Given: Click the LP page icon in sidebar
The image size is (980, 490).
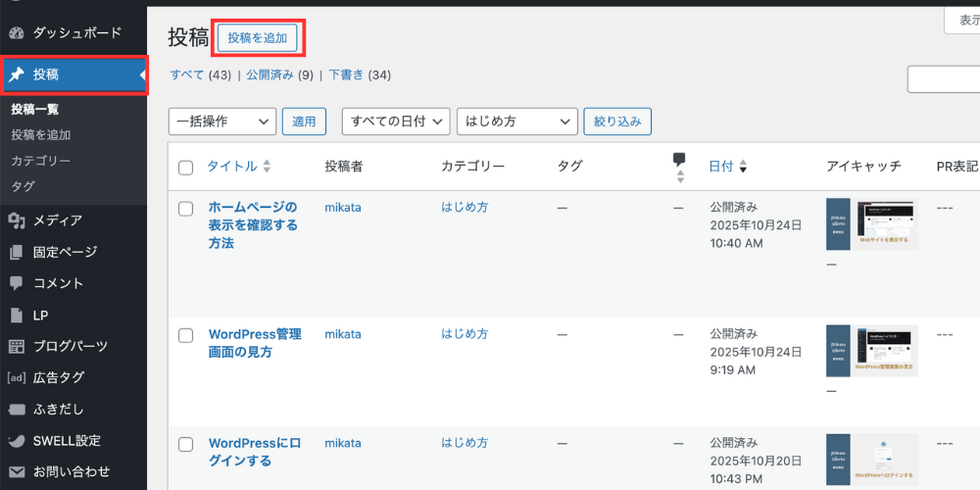Looking at the screenshot, I should click(16, 315).
